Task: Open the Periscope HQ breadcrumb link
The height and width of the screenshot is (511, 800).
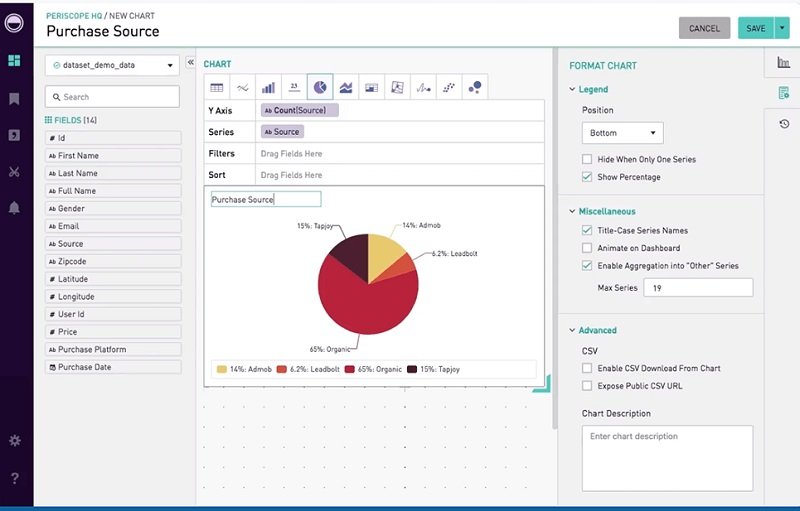Action: tap(74, 16)
